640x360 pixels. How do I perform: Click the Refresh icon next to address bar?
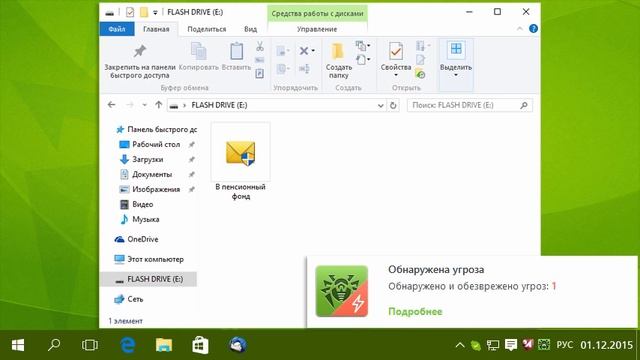pos(393,105)
